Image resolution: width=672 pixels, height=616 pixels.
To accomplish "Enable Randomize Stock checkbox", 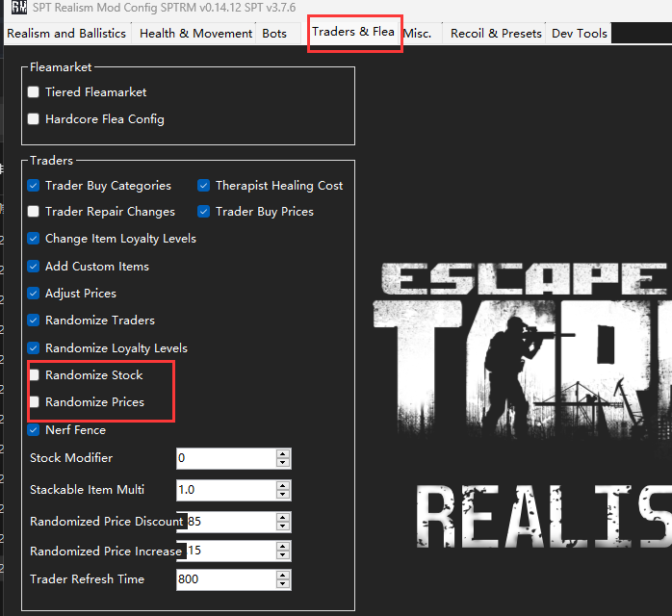I will [x=35, y=375].
